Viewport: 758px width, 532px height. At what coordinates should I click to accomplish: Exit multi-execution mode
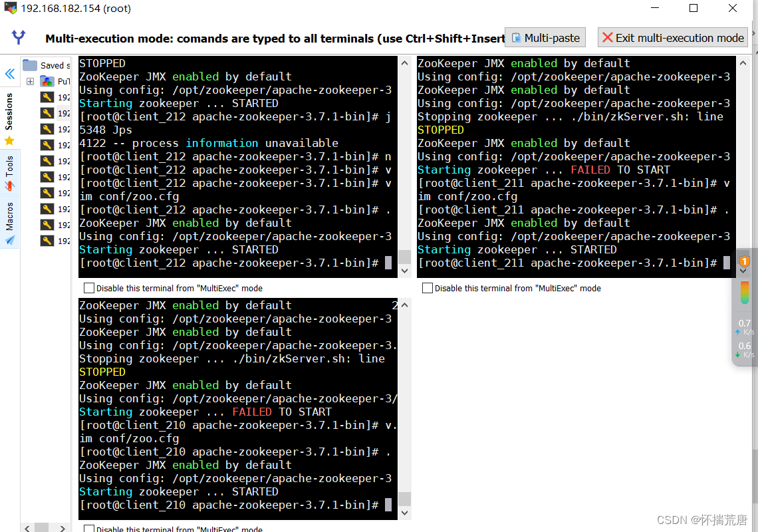[x=672, y=37]
